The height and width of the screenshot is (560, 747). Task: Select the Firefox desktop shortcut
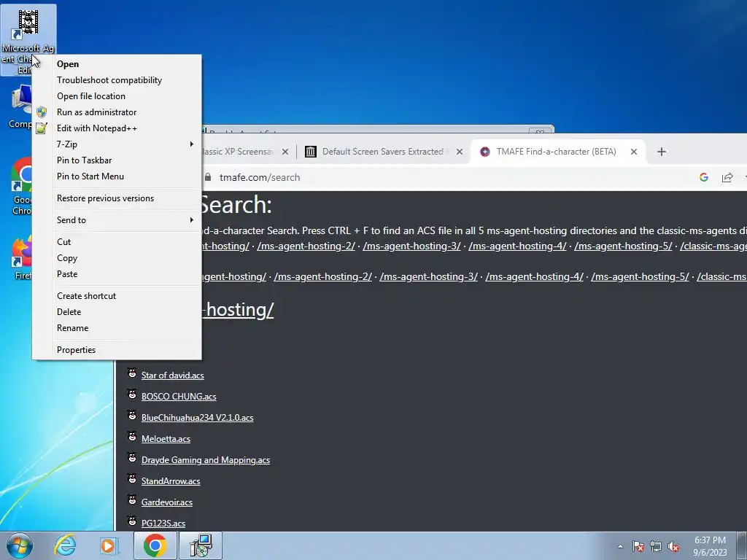[x=21, y=257]
